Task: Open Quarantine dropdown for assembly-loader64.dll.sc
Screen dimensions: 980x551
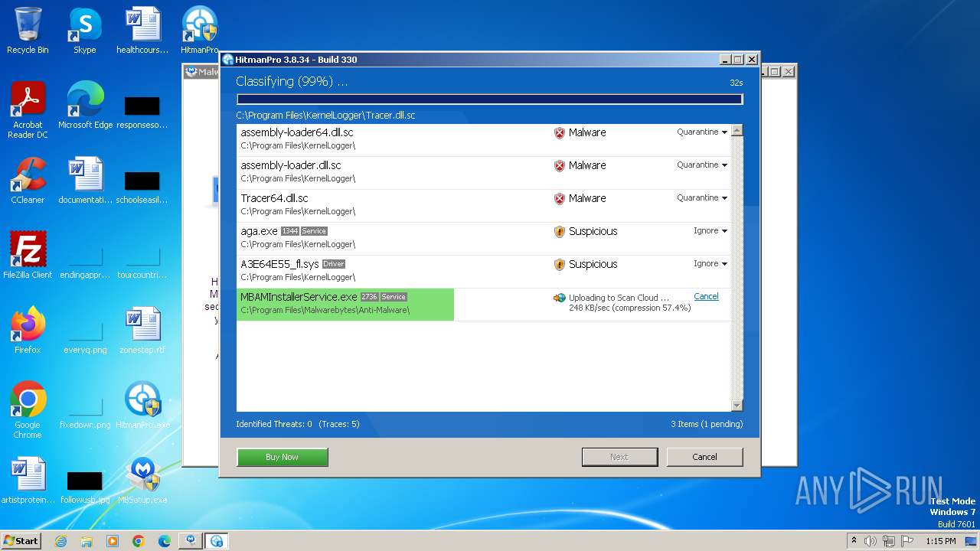Action: 701,132
